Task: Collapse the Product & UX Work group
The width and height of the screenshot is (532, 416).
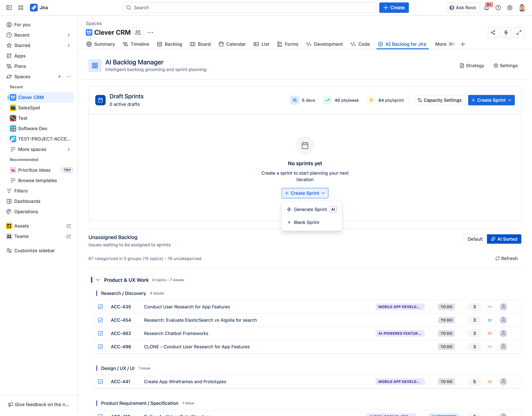Action: [98, 280]
